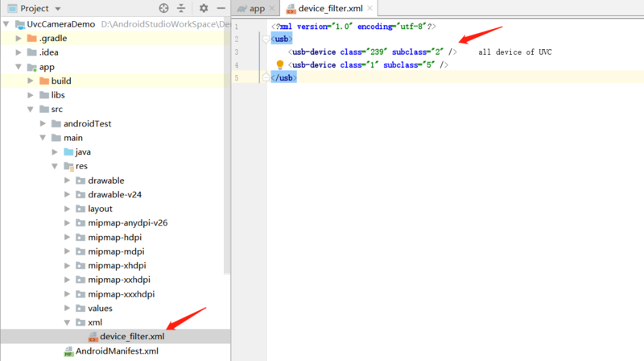Expand the build folder

31,81
